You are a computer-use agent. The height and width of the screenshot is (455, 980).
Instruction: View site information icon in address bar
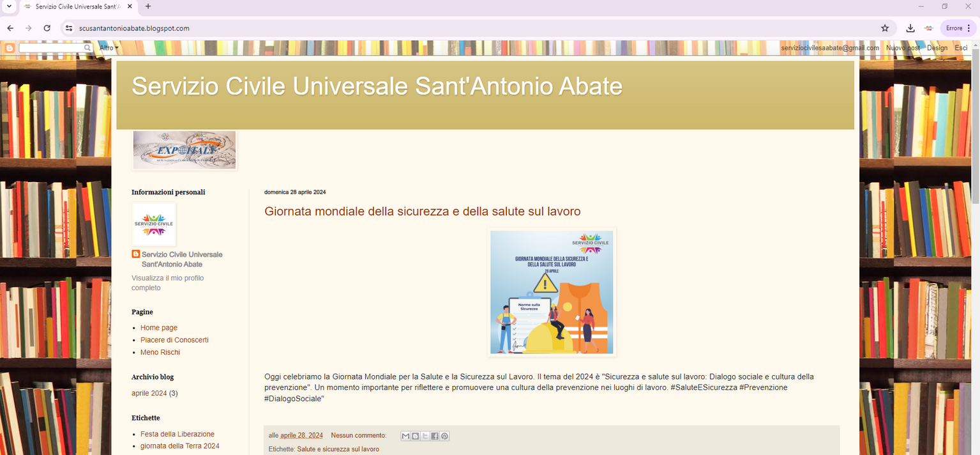pos(69,28)
